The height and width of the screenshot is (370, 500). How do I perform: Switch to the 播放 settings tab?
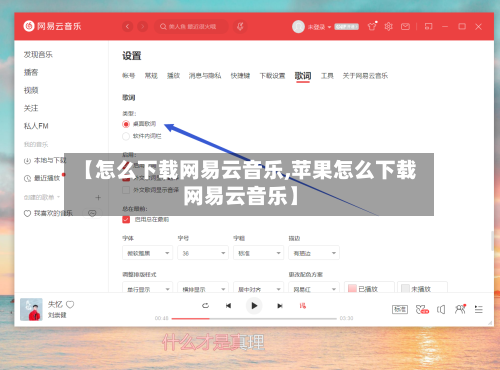(x=173, y=76)
